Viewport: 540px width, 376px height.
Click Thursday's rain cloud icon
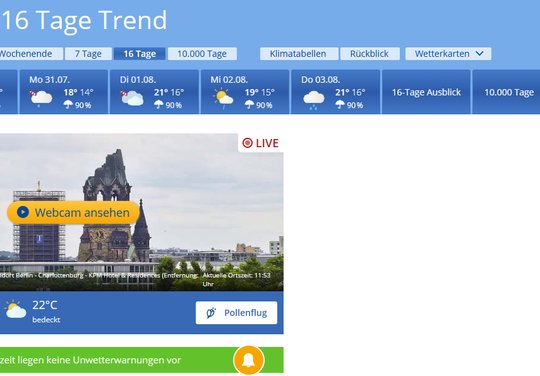[x=314, y=99]
